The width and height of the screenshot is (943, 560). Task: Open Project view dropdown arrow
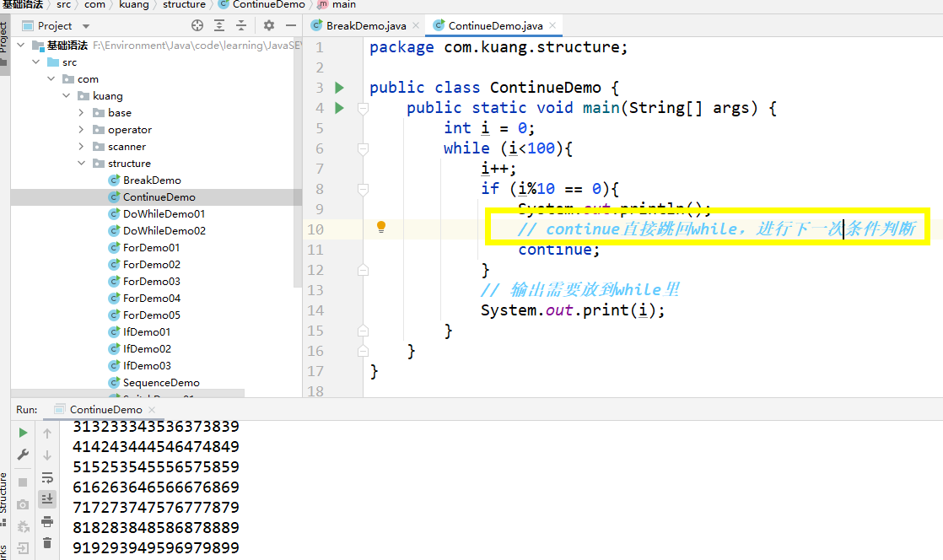[x=86, y=26]
